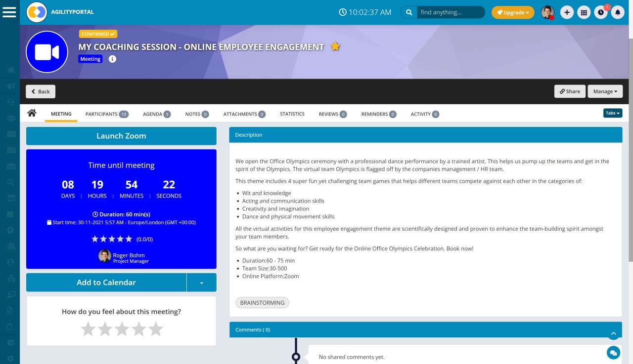
Task: Rate the meeting one star
Action: (88, 329)
